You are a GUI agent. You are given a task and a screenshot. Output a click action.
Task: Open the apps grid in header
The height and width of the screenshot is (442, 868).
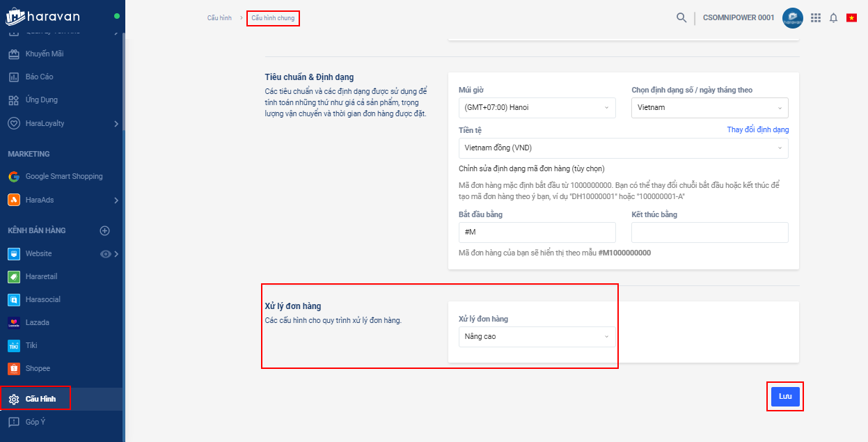(x=816, y=17)
